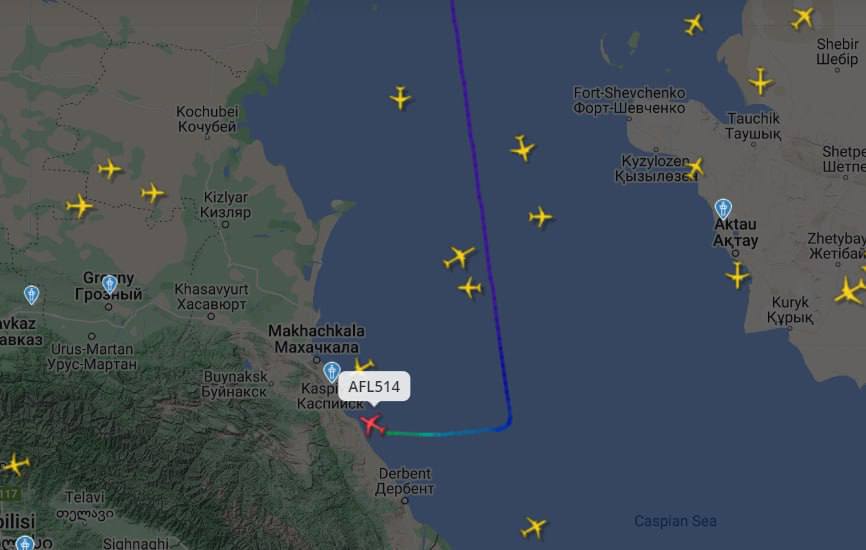This screenshot has height=550, width=866.
Task: Open the Grozny airport pin marker
Action: tap(109, 284)
